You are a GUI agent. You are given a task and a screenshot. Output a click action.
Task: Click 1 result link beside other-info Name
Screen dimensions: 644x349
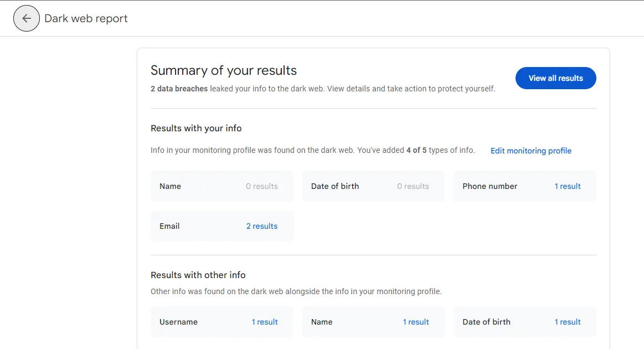tap(416, 322)
